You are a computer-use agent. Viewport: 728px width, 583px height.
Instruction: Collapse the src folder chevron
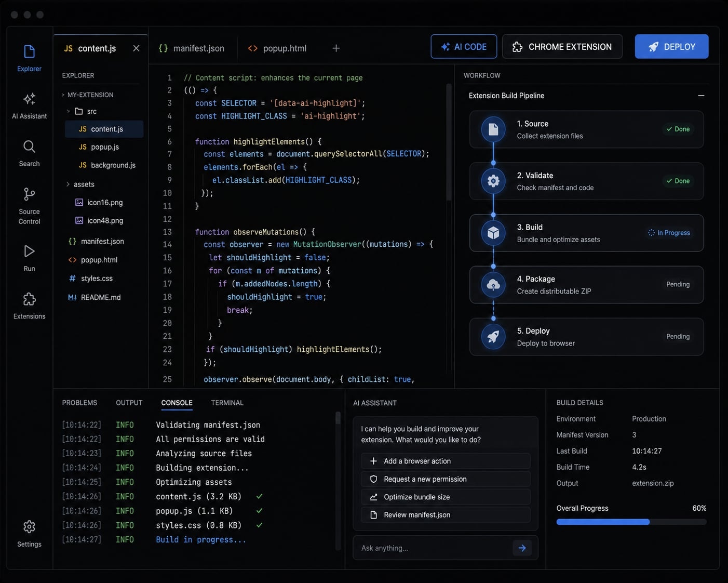(x=68, y=111)
